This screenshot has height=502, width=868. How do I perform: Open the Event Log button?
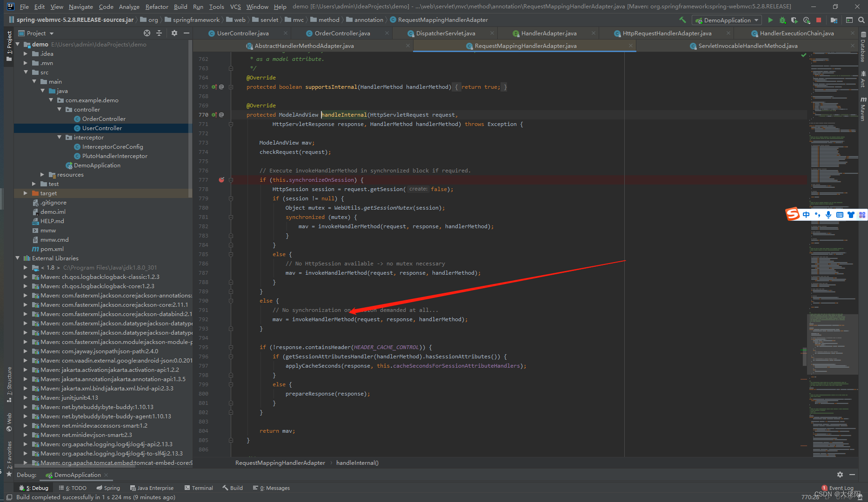[x=838, y=488]
